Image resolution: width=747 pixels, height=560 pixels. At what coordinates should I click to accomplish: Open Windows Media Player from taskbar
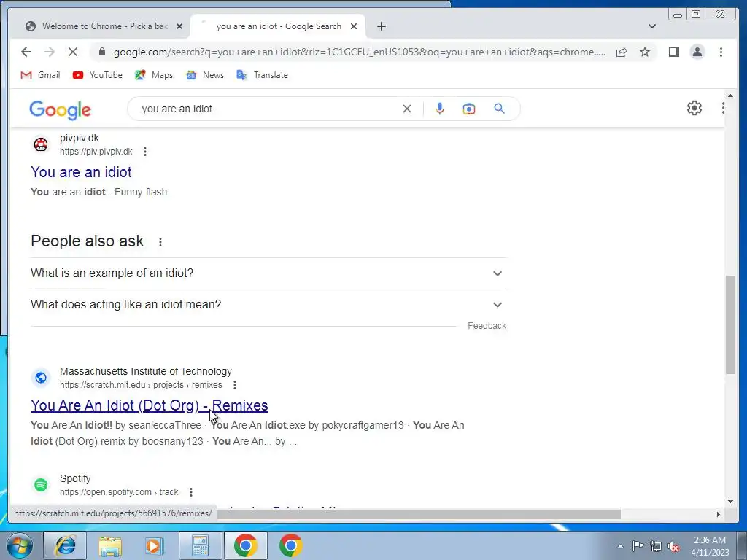tap(154, 545)
